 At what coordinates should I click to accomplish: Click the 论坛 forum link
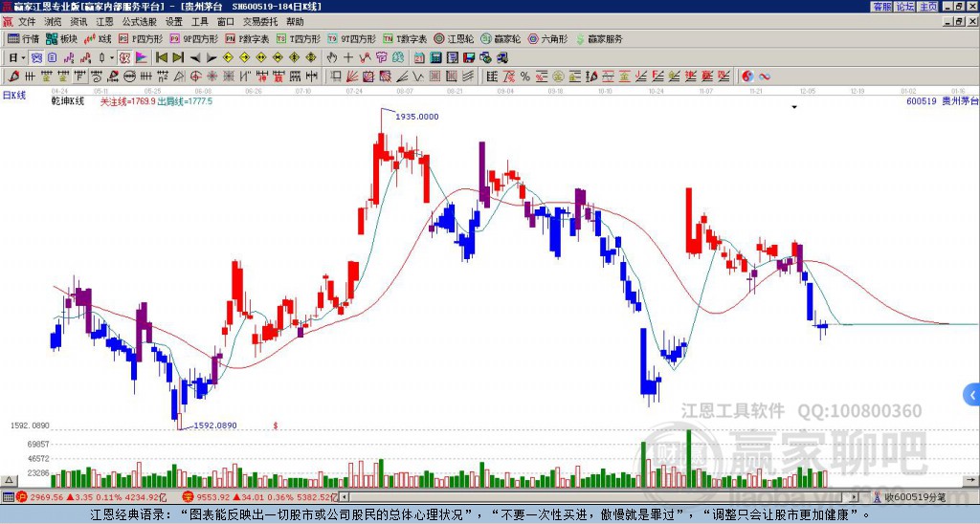pyautogui.click(x=905, y=7)
